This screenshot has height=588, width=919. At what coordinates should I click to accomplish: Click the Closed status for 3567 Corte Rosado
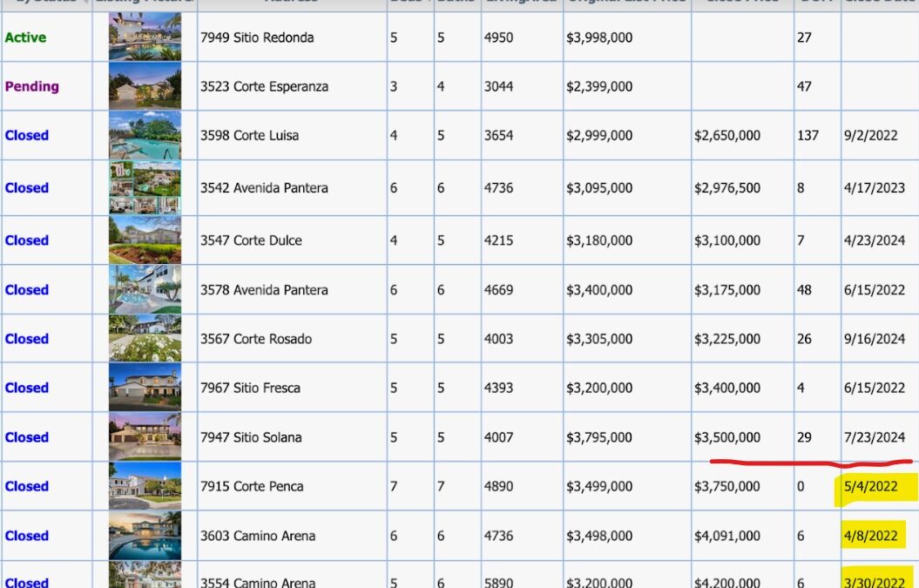(26, 339)
